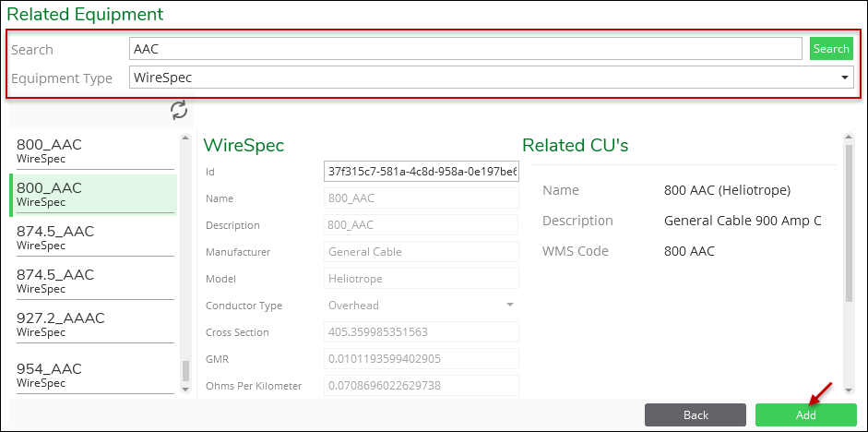Click the Search text field containing AAC
The height and width of the screenshot is (432, 868).
pos(465,49)
